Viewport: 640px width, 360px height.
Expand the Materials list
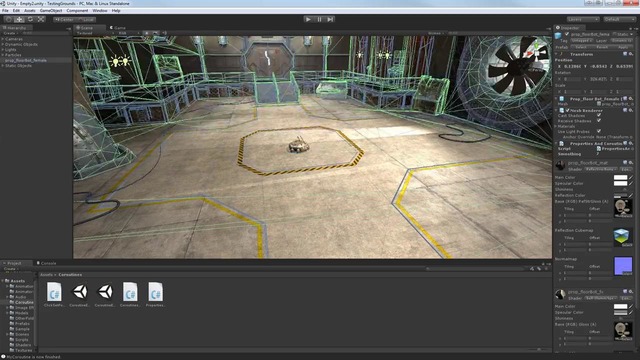pos(556,126)
